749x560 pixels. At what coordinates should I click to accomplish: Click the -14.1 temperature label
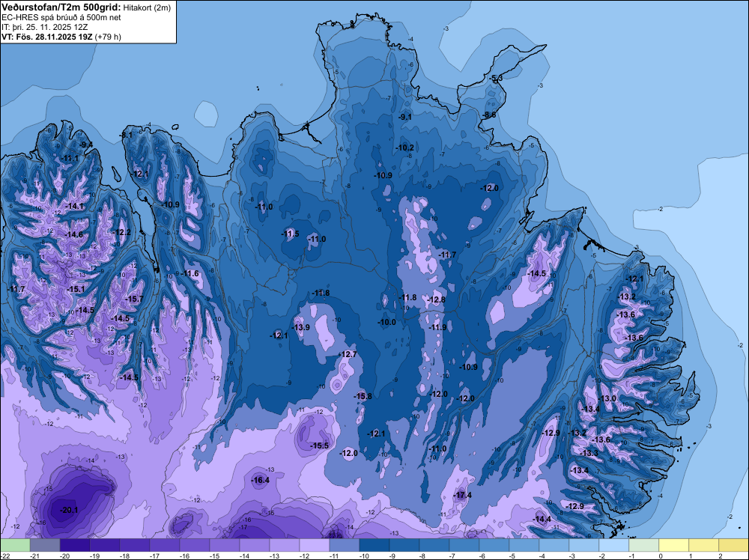pos(75,206)
